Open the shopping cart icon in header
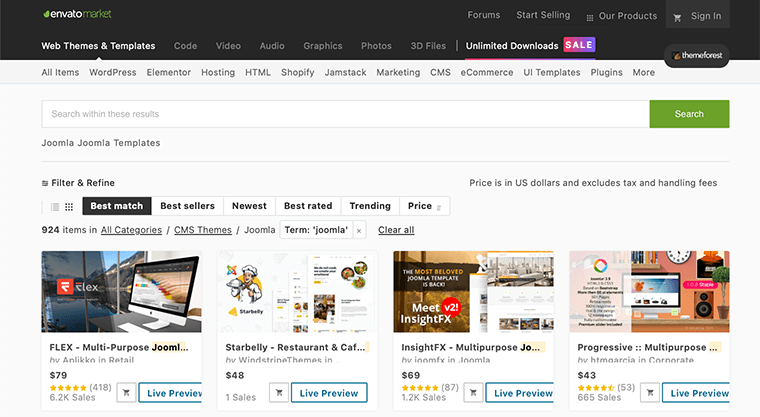Screen dimensions: 760x417 tap(677, 18)
